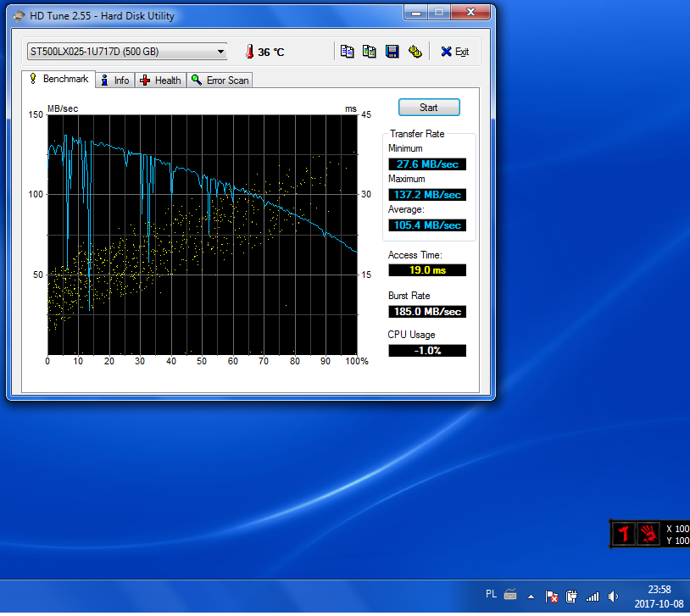Click the X 100 widget readout
This screenshot has width=690, height=616.
677,529
